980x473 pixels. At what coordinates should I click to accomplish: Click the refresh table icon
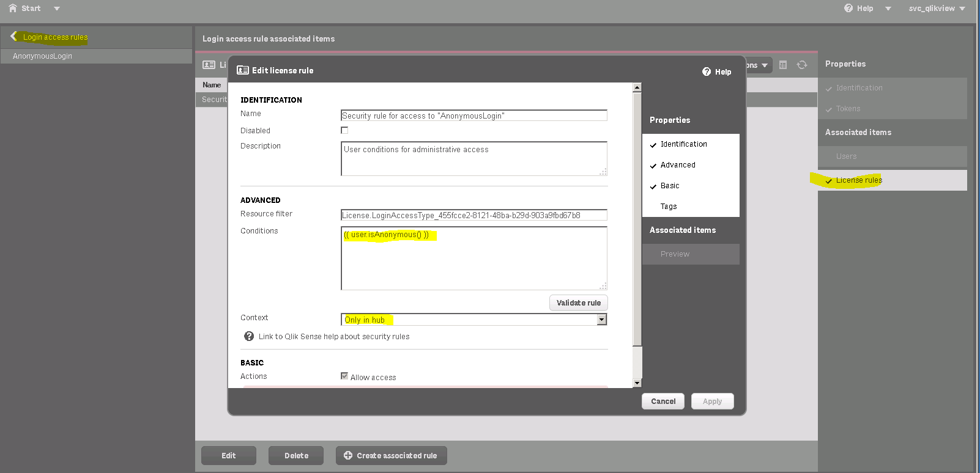click(x=802, y=65)
